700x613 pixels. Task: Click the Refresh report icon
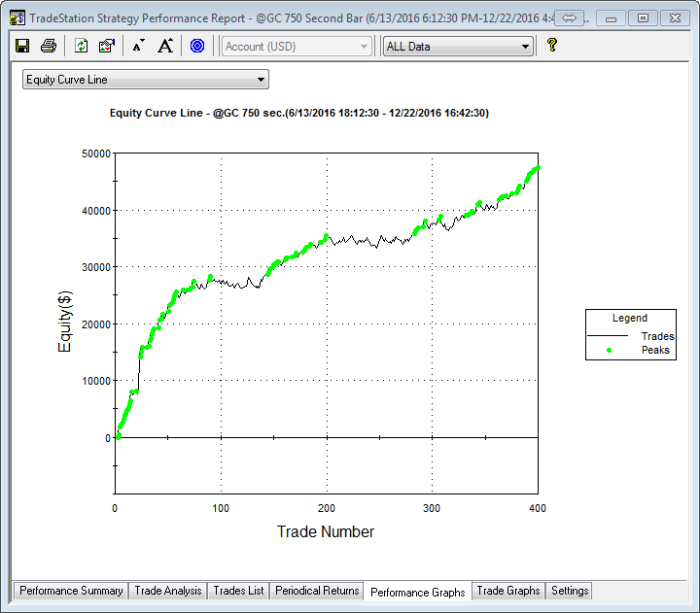click(82, 46)
